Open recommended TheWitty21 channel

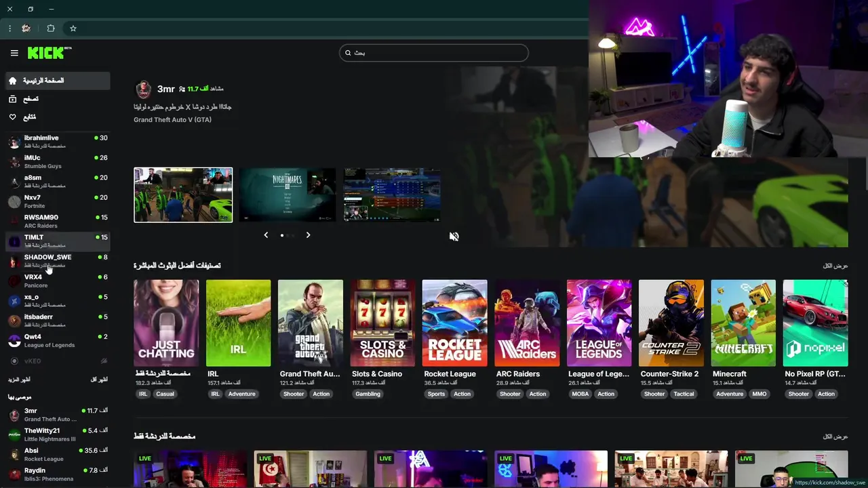[x=58, y=434]
